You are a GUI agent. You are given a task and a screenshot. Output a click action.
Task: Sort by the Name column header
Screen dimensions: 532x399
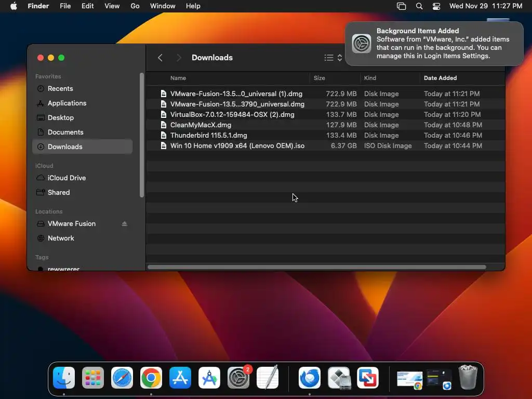(178, 78)
